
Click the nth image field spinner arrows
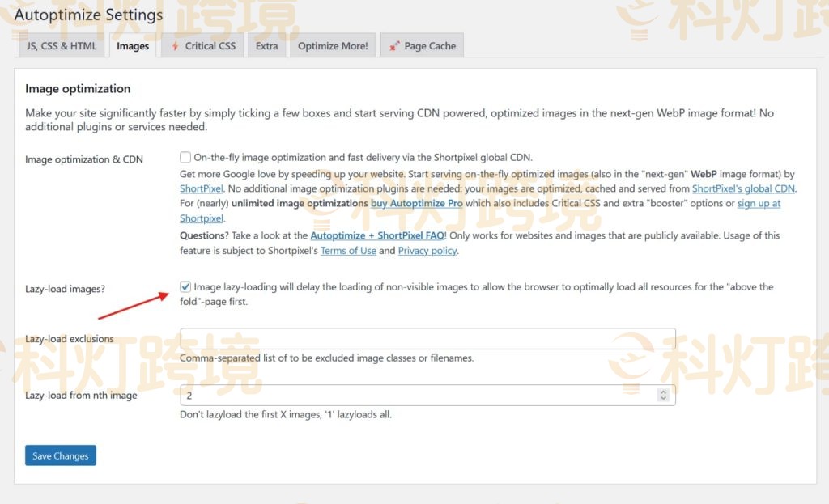[x=664, y=395]
